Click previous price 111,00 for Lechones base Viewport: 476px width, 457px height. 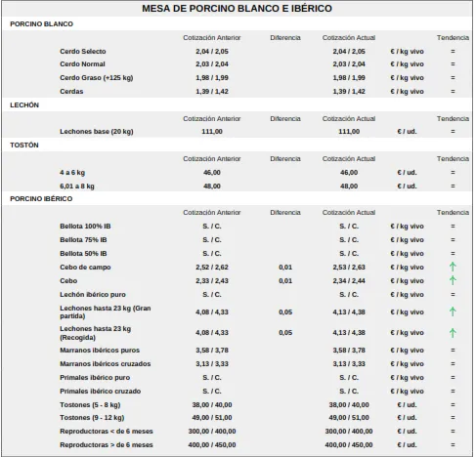[x=212, y=132]
